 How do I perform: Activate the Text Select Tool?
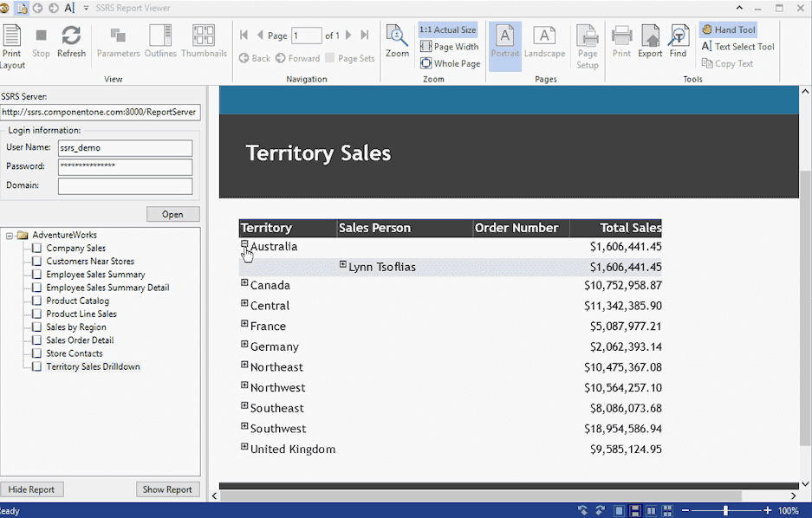pyautogui.click(x=738, y=47)
